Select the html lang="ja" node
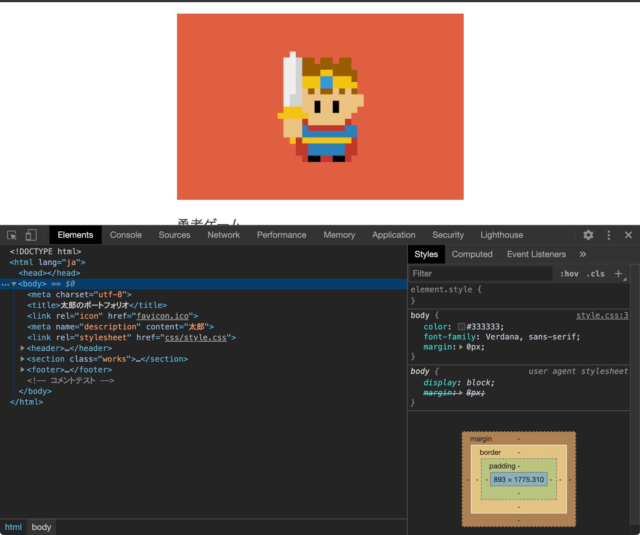The image size is (640, 535). [x=47, y=262]
